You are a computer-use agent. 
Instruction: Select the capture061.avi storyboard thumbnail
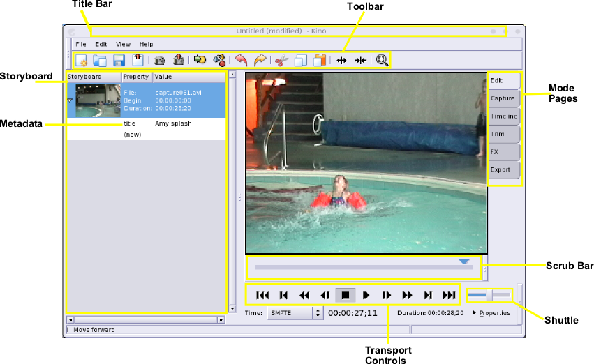(x=98, y=100)
